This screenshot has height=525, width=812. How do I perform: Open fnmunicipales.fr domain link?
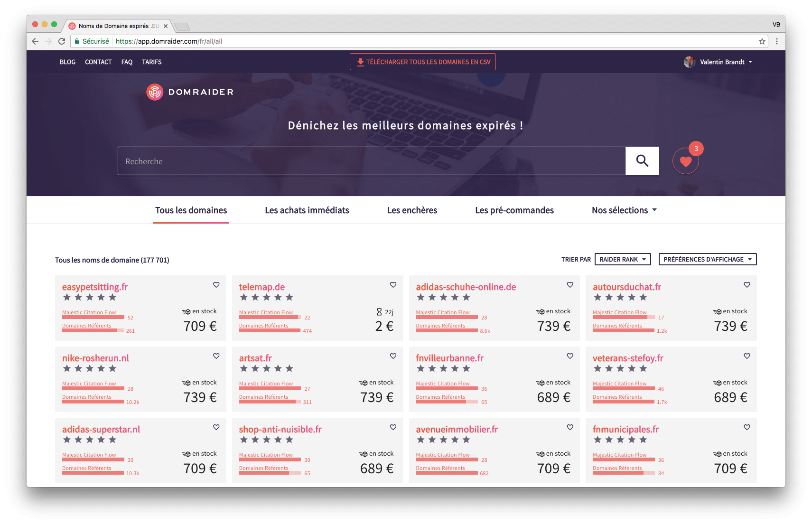coord(625,429)
